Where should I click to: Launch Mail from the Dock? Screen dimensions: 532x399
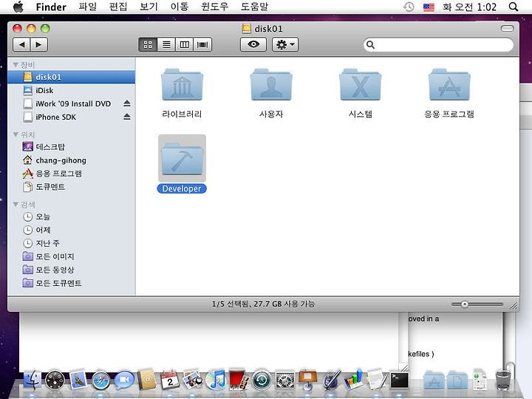point(78,379)
